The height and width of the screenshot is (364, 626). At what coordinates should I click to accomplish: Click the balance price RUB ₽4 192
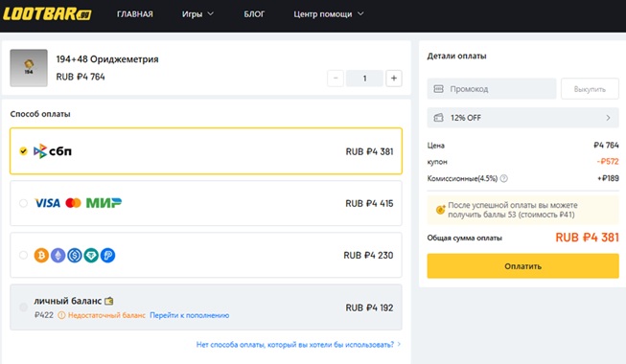(x=369, y=307)
